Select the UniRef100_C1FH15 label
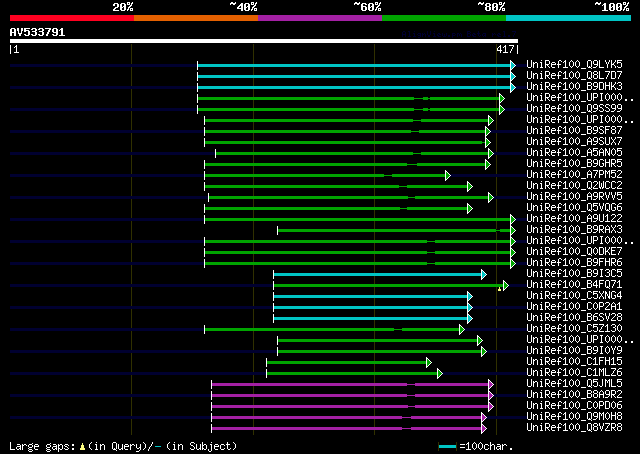 [x=574, y=362]
